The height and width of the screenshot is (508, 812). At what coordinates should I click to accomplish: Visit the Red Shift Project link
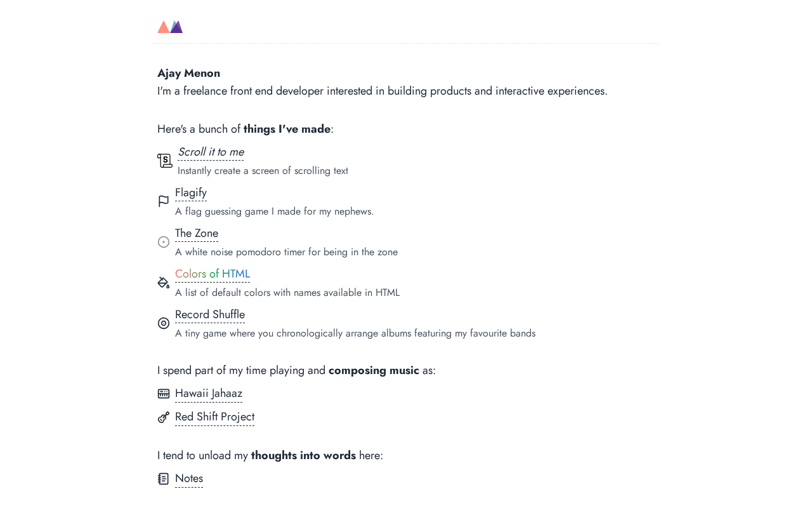tap(214, 417)
